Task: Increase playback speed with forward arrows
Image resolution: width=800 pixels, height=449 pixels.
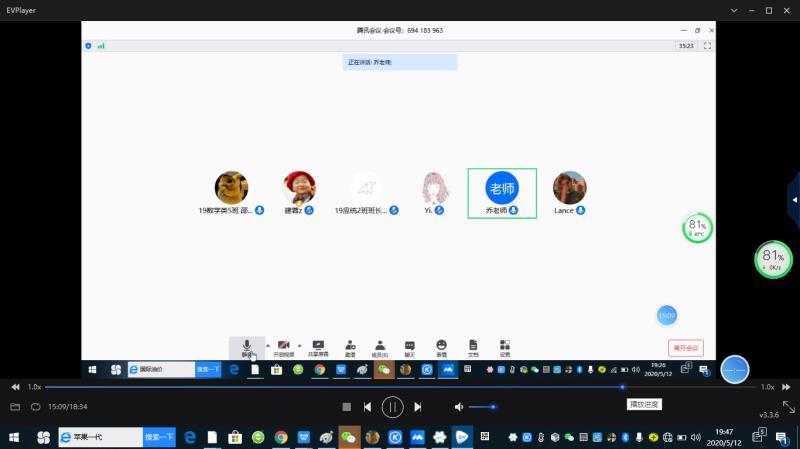Action: point(787,387)
